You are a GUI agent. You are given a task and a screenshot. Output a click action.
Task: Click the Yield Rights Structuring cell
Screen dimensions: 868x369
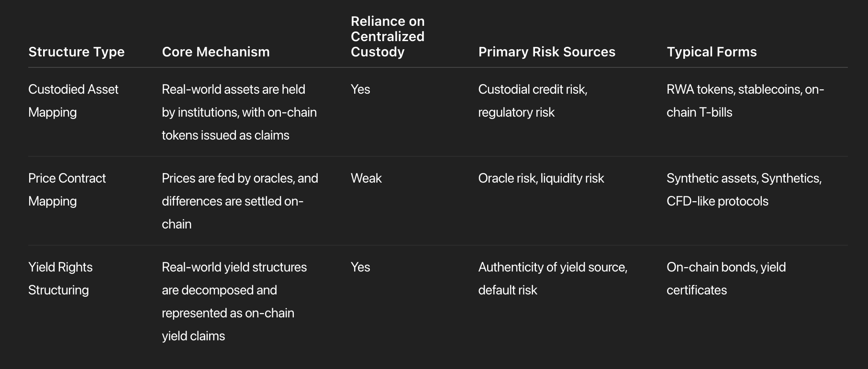[x=60, y=278]
